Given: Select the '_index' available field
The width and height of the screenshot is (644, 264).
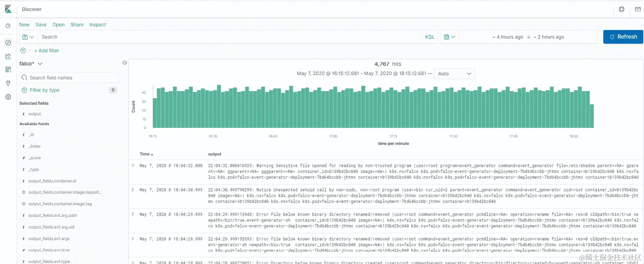Looking at the screenshot, I should pyautogui.click(x=34, y=146).
